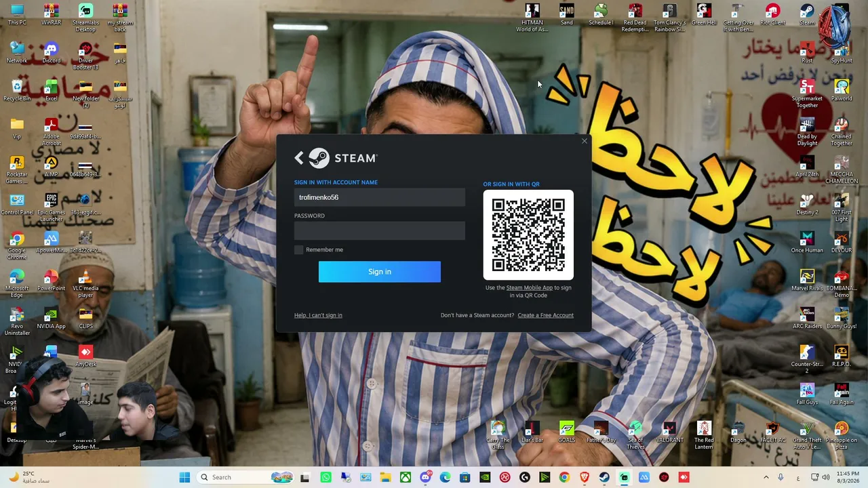Select the Steam desktop shortcut

click(x=807, y=15)
